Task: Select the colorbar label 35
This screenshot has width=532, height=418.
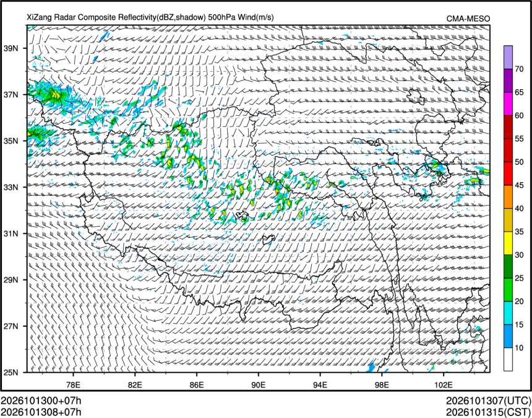Action: (519, 232)
